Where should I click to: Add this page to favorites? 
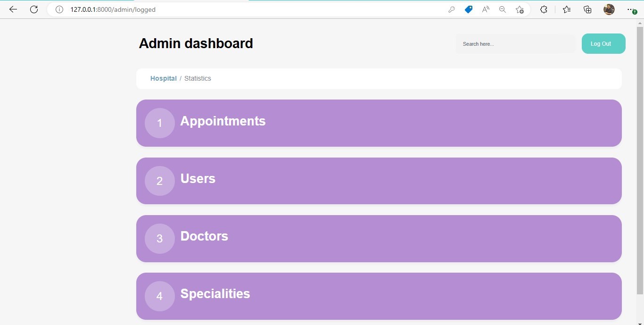(x=519, y=9)
